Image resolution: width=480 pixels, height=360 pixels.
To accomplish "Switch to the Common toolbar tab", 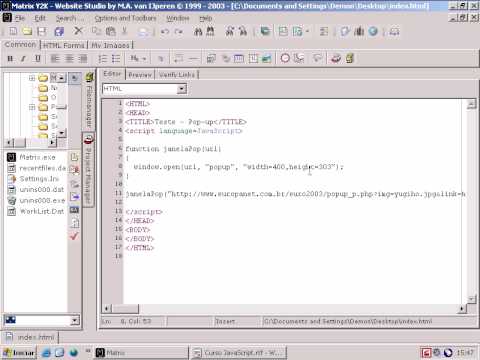I will click(20, 44).
